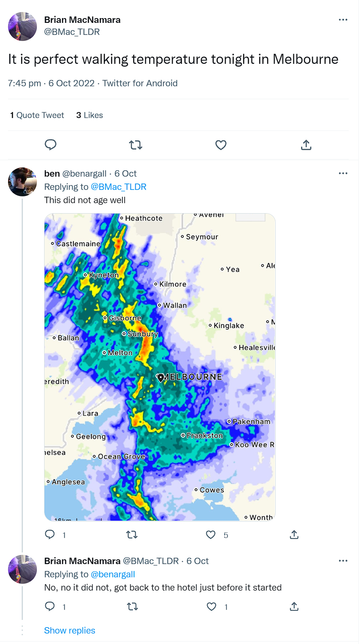Show replies to this thread

click(x=69, y=630)
